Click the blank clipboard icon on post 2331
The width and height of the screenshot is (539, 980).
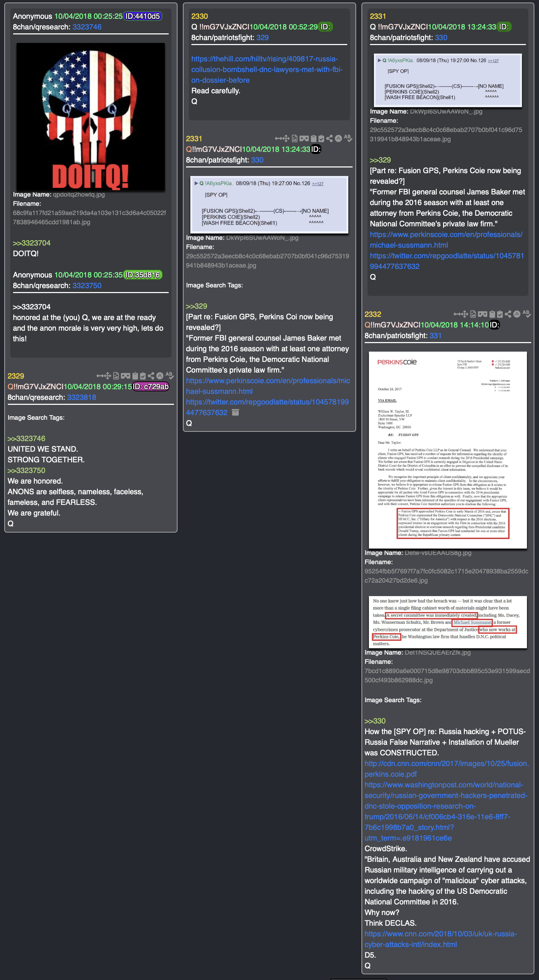[313, 138]
